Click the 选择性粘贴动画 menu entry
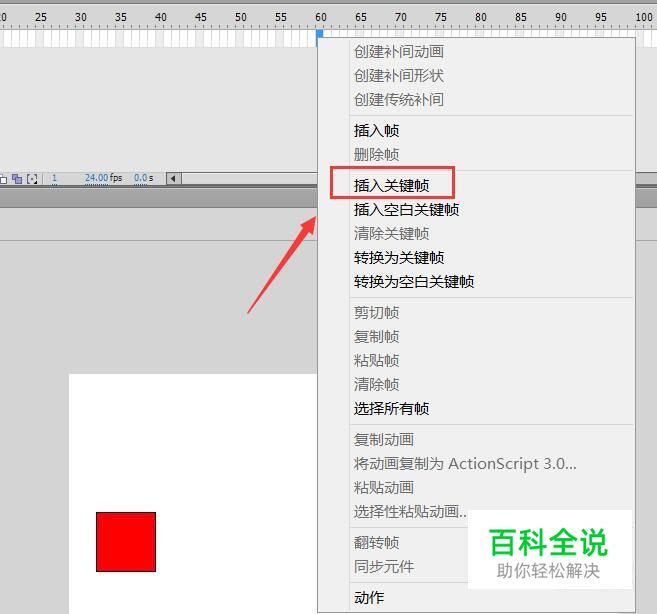This screenshot has width=657, height=614. pos(410,511)
